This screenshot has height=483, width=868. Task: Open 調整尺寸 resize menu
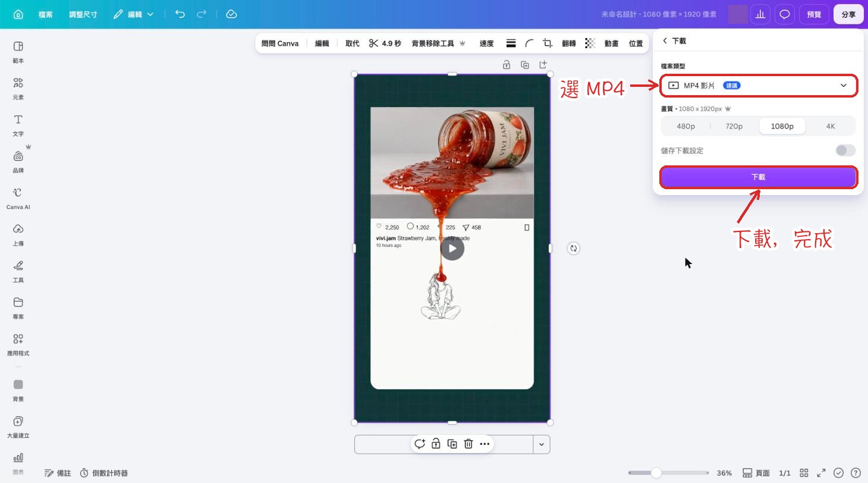[x=83, y=14]
